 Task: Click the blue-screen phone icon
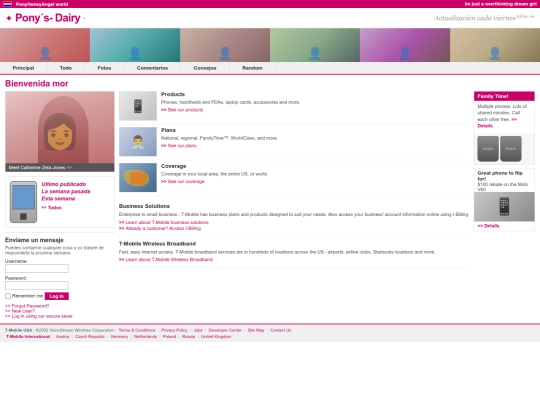(23, 202)
